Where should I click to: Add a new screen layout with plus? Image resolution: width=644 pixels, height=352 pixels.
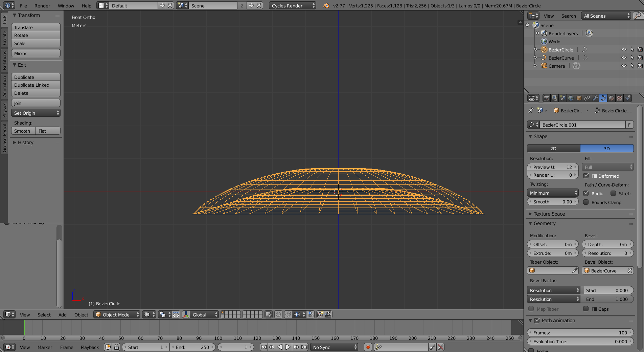pos(162,5)
